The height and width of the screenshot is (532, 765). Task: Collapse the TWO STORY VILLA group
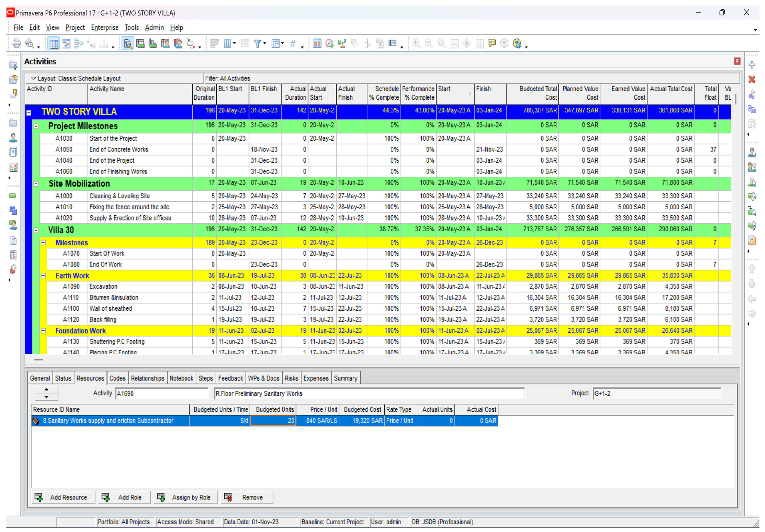[x=29, y=113]
